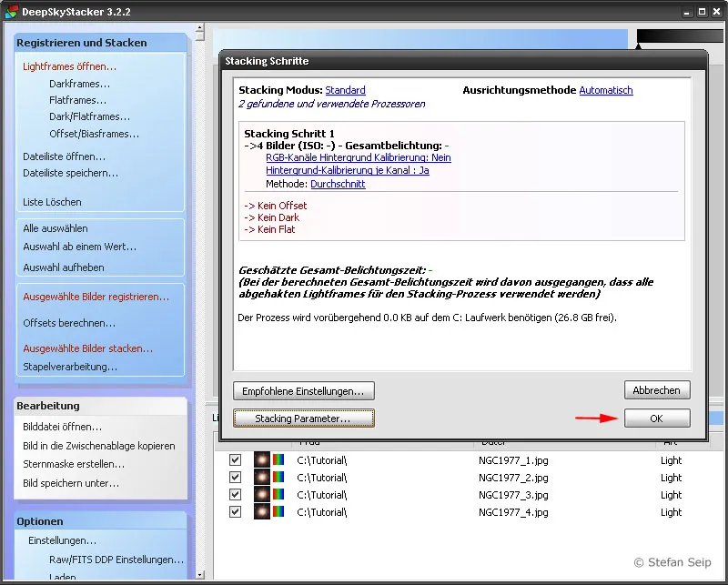The image size is (728, 585).
Task: Click the star thumbnail of NGC1977_1.jpg
Action: point(262,460)
